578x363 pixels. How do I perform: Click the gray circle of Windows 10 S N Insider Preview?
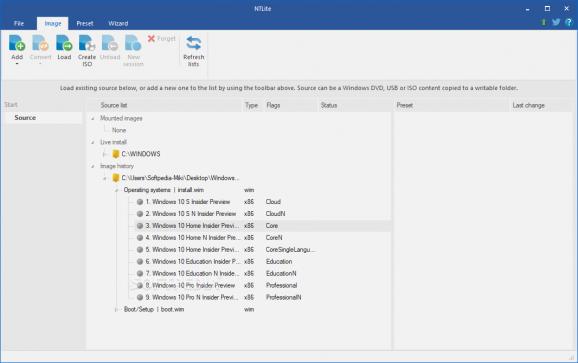click(140, 214)
